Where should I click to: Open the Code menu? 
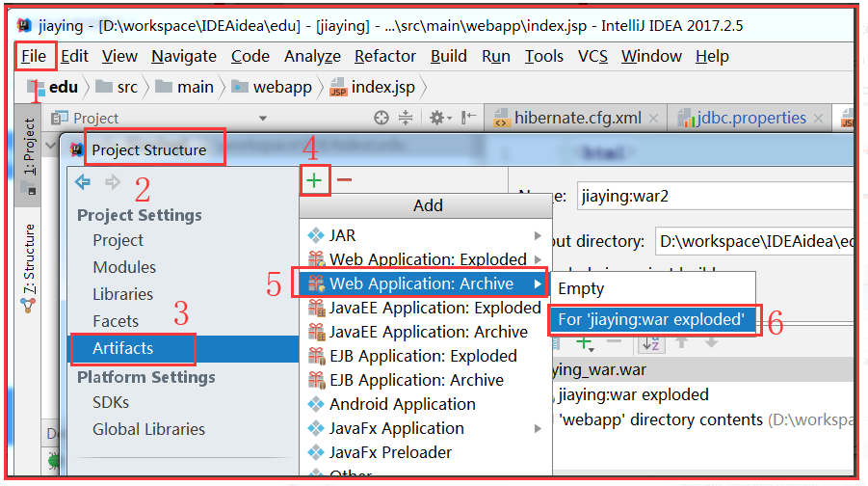250,56
